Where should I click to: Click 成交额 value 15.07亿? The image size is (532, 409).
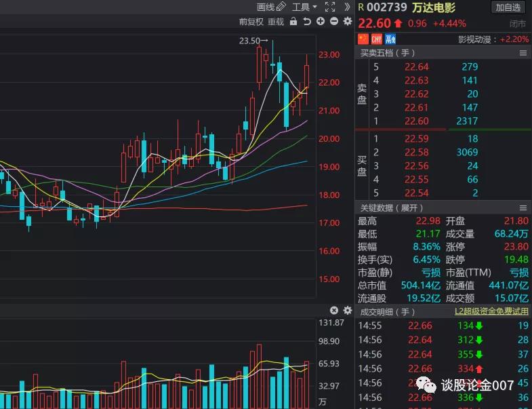click(x=511, y=298)
